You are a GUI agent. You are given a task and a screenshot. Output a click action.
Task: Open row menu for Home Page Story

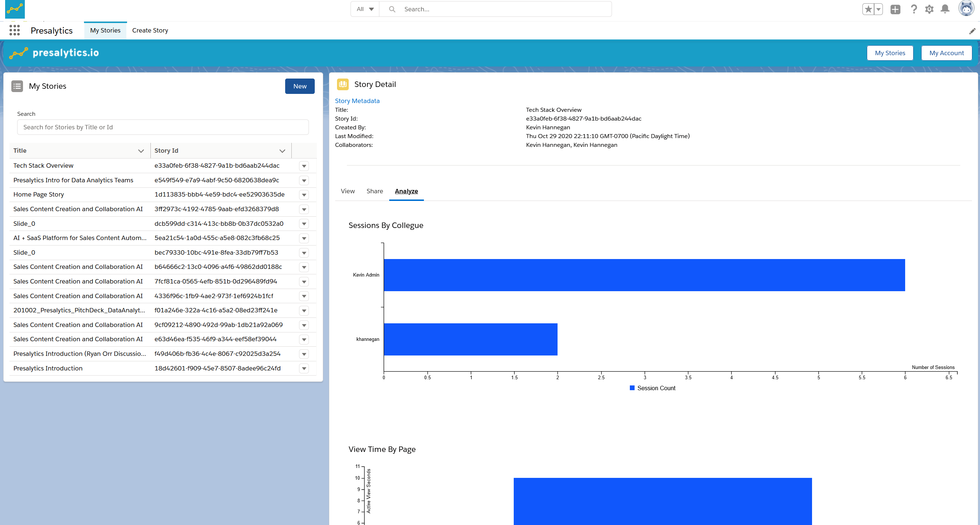tap(303, 195)
